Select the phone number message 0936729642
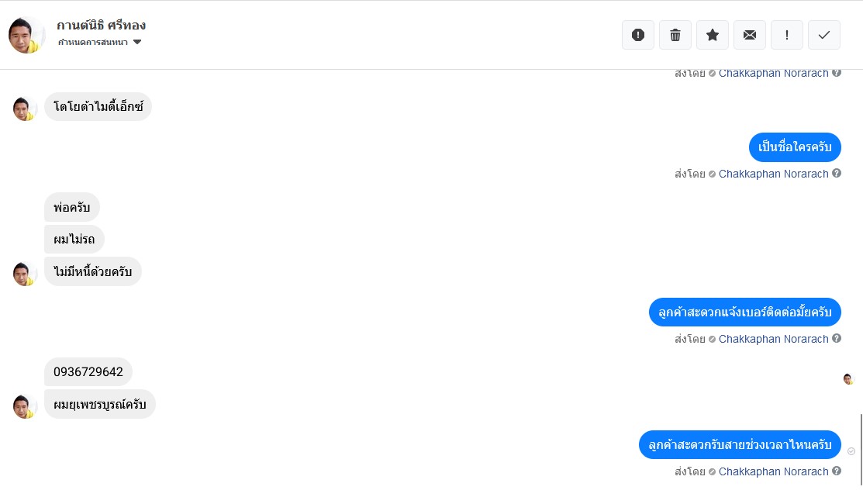Screen dimensions: 863x504 pos(88,372)
